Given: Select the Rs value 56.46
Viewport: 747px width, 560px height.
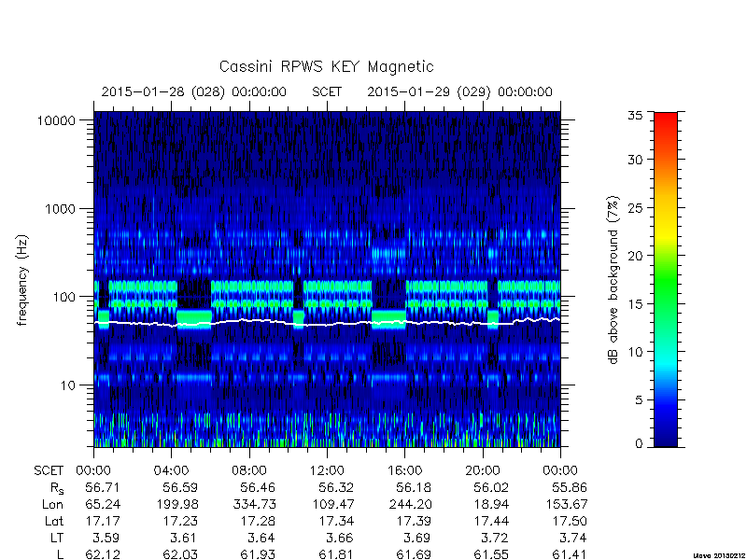Looking at the screenshot, I should tap(258, 487).
